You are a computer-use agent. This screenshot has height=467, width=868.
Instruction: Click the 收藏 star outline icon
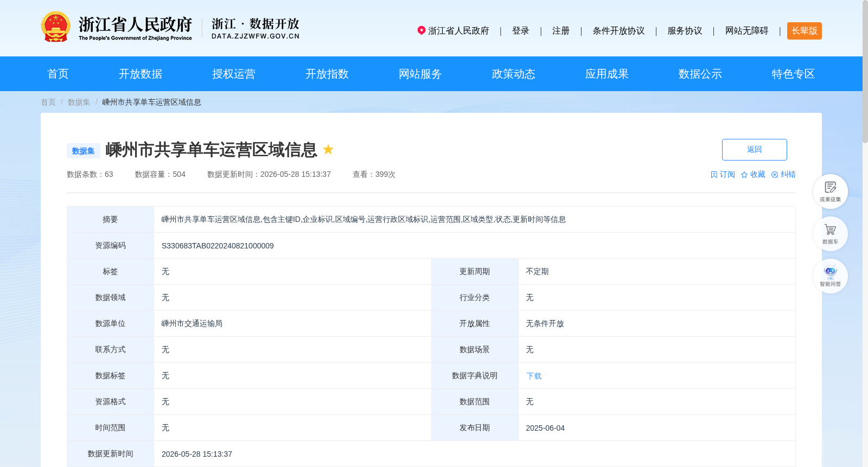(744, 175)
